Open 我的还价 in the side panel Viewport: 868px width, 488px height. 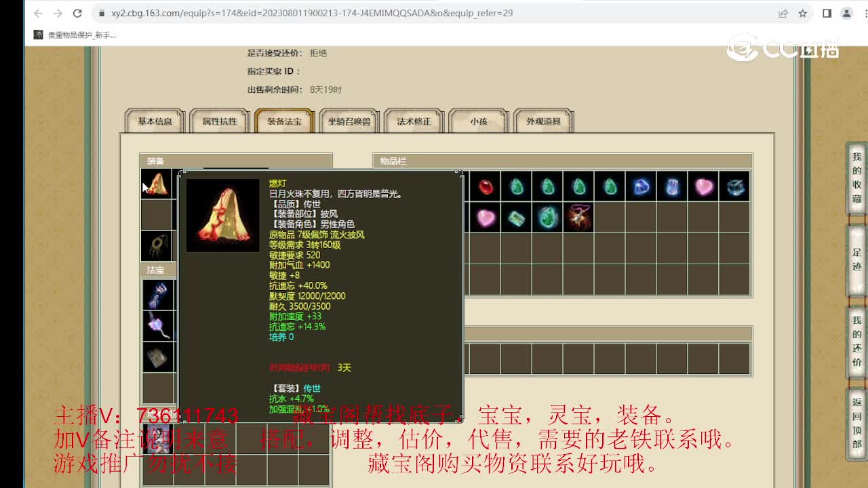coord(857,342)
